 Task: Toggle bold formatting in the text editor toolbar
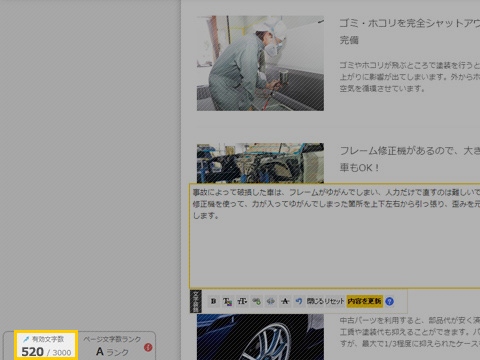tap(213, 301)
